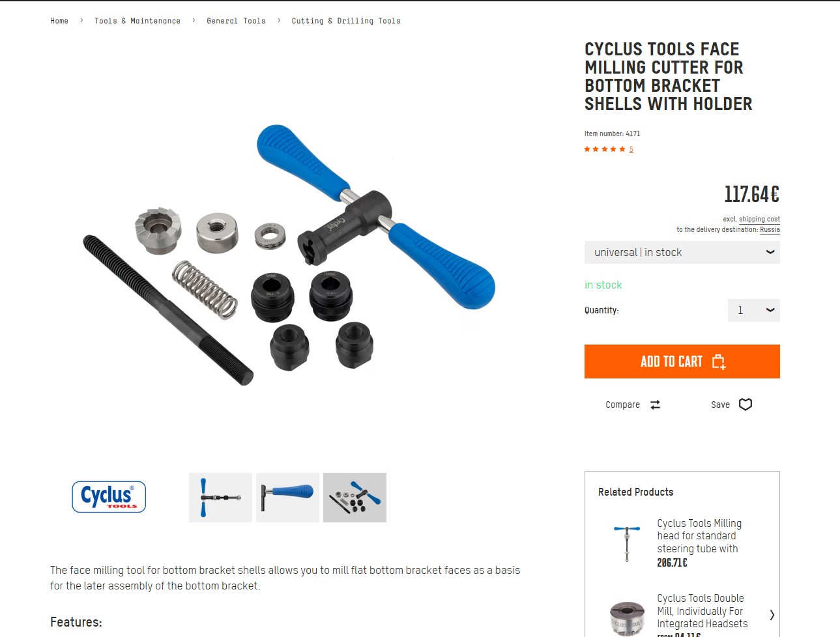The image size is (840, 637).
Task: Click the Cyclus Tools brand logo
Action: (109, 497)
